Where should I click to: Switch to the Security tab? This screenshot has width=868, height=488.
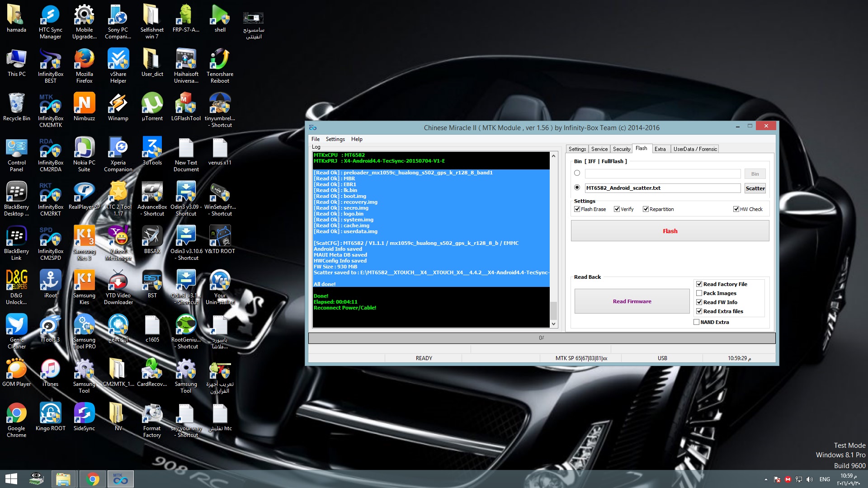621,149
